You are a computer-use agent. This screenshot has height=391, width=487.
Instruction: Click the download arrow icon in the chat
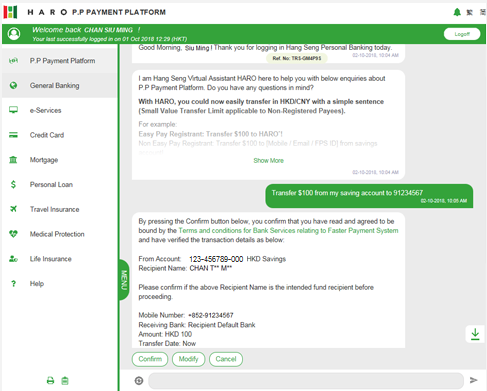475,334
